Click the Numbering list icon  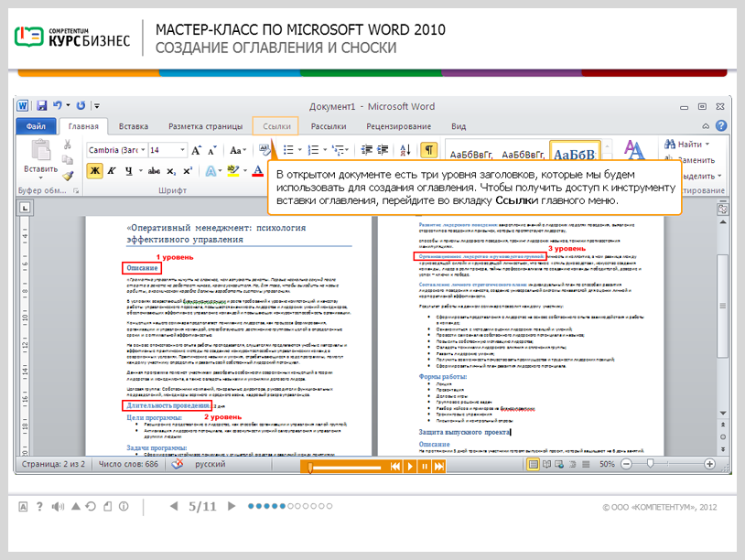[x=313, y=150]
